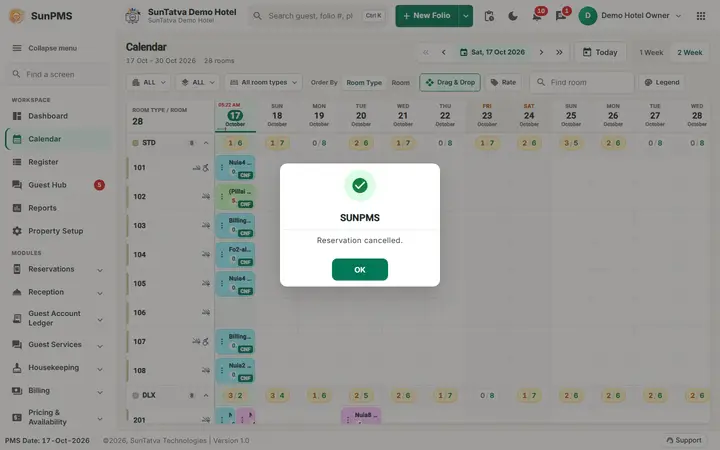Open the New Folio dropdown arrow
Viewport: 720px width, 450px height.
coord(466,16)
